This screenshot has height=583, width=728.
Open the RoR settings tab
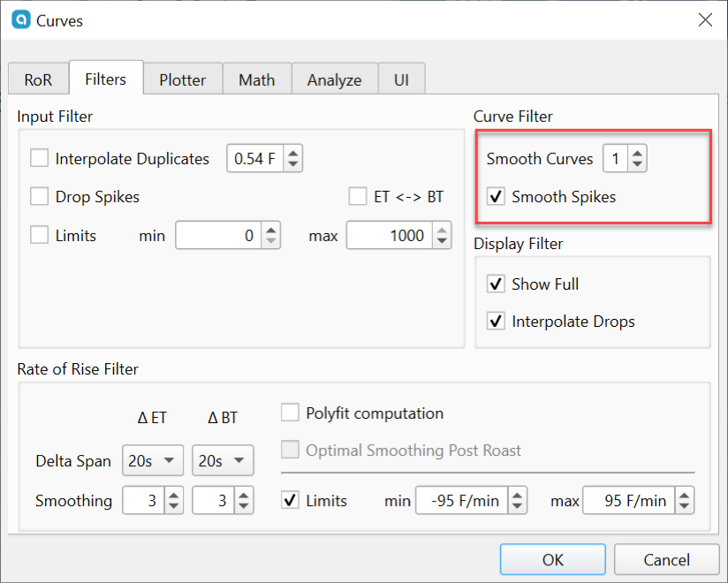tap(38, 79)
